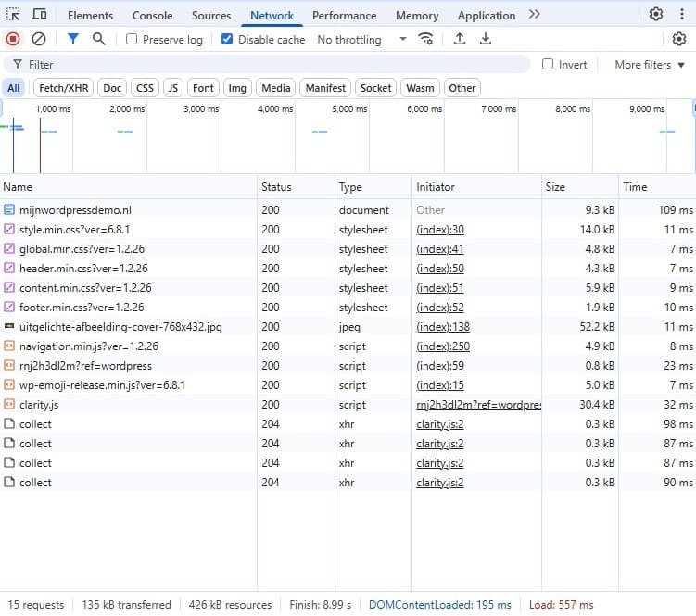The width and height of the screenshot is (696, 616).
Task: Open the Application tab
Action: pos(487,16)
